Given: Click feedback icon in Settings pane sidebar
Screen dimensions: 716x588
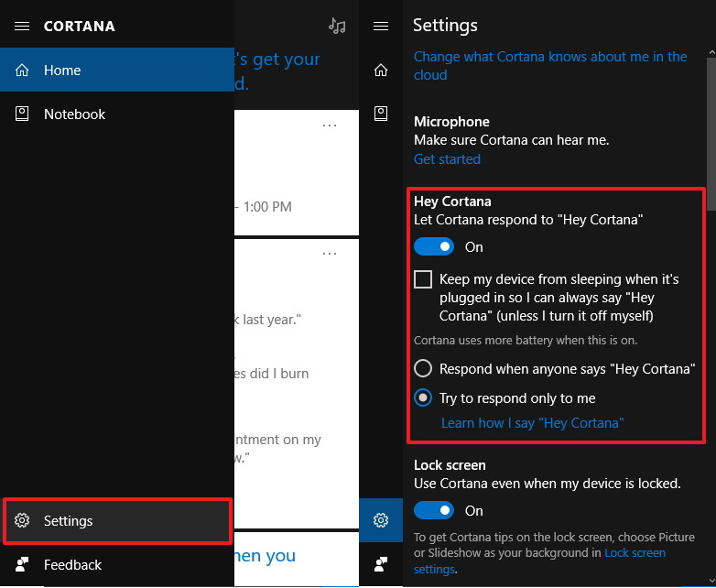Looking at the screenshot, I should pyautogui.click(x=381, y=565).
